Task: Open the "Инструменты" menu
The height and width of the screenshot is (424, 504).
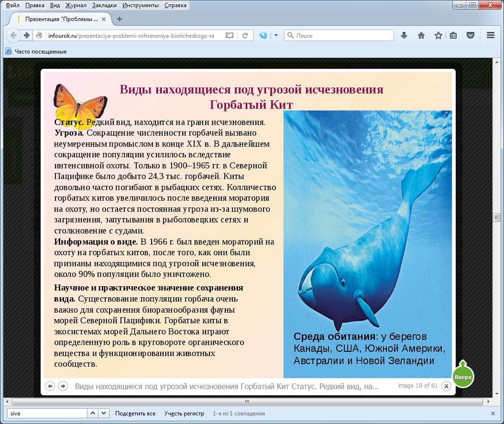Action: coord(140,6)
